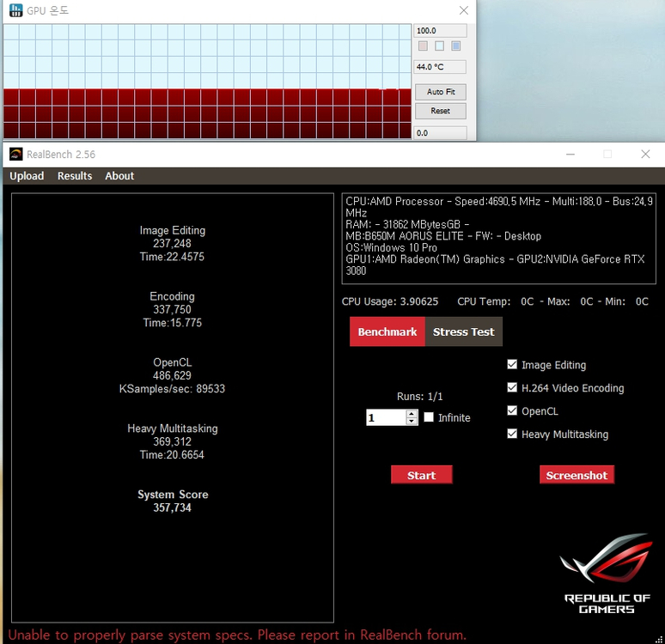This screenshot has height=644, width=665.
Task: Select the white color swatch in GPU window
Action: click(x=439, y=46)
